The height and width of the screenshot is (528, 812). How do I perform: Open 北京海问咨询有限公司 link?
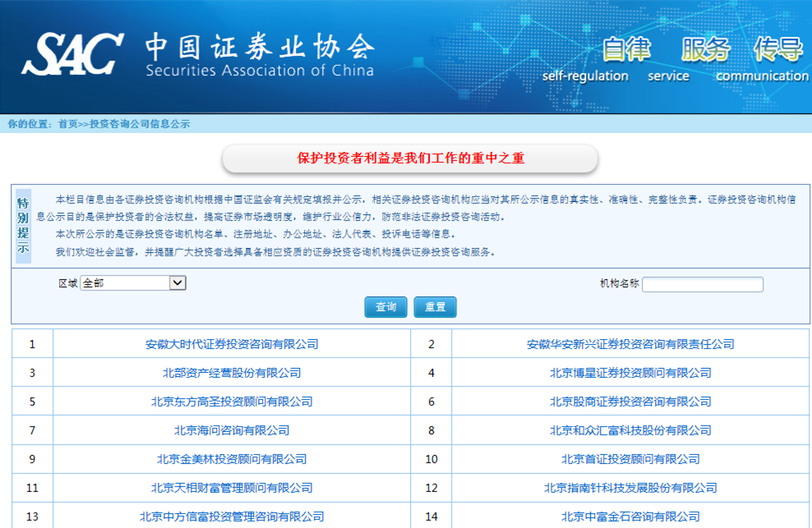(x=232, y=430)
